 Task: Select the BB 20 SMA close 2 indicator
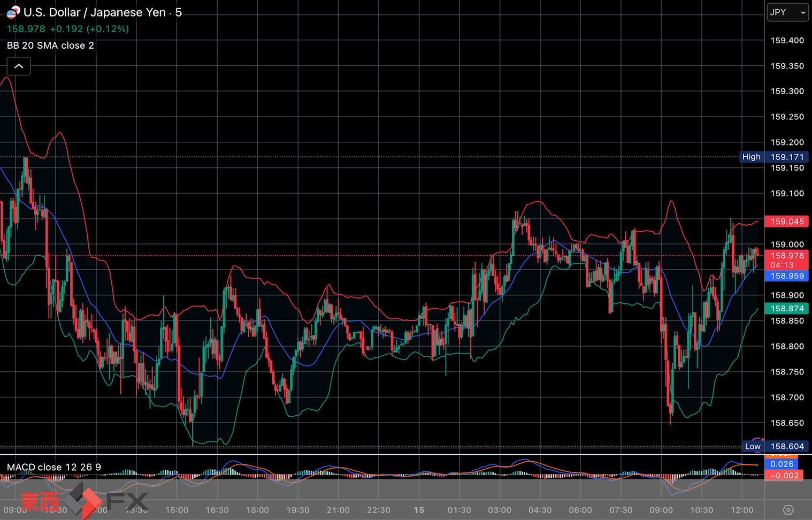coord(50,45)
